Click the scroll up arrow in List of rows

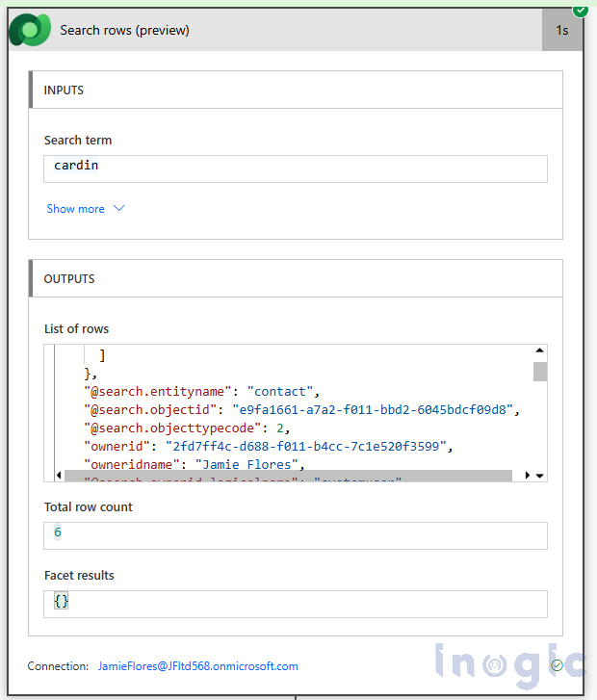[540, 352]
